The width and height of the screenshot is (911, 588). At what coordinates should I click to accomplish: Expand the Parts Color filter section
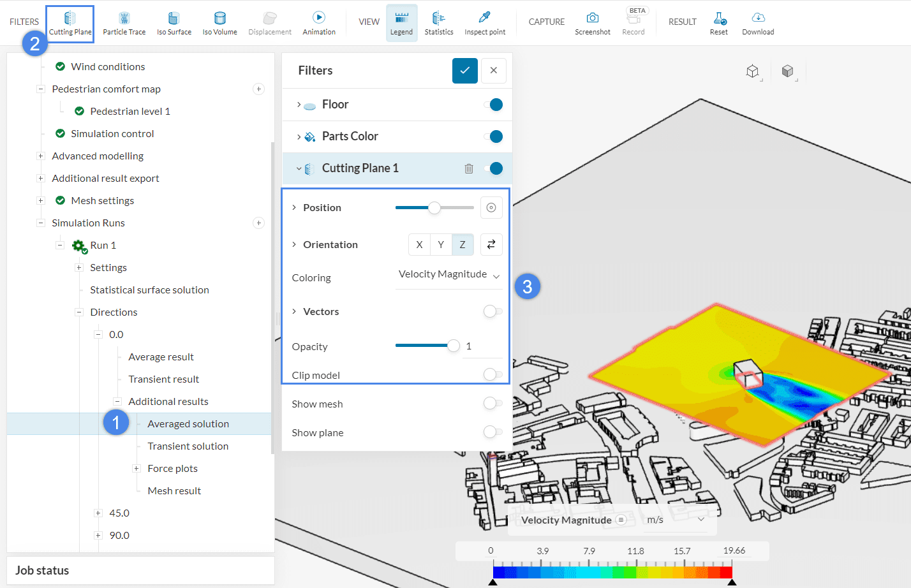299,136
